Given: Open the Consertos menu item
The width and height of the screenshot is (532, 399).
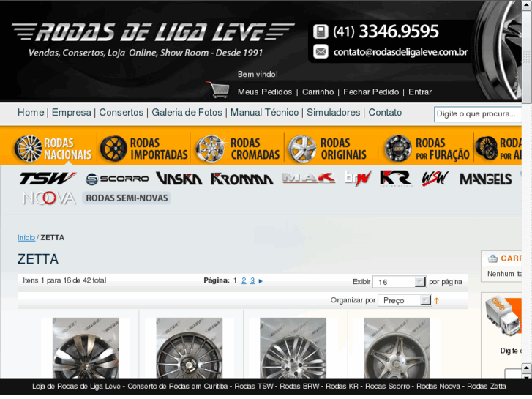Looking at the screenshot, I should point(121,113).
